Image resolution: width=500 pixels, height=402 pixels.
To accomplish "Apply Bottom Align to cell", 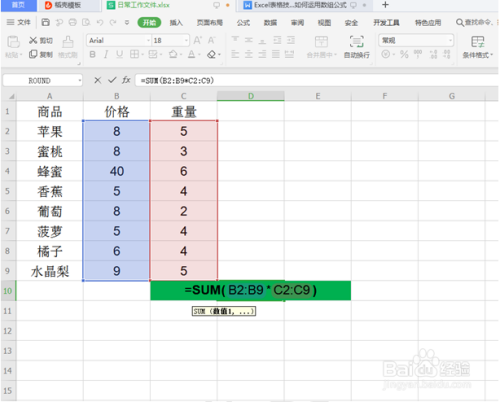I will coord(262,41).
